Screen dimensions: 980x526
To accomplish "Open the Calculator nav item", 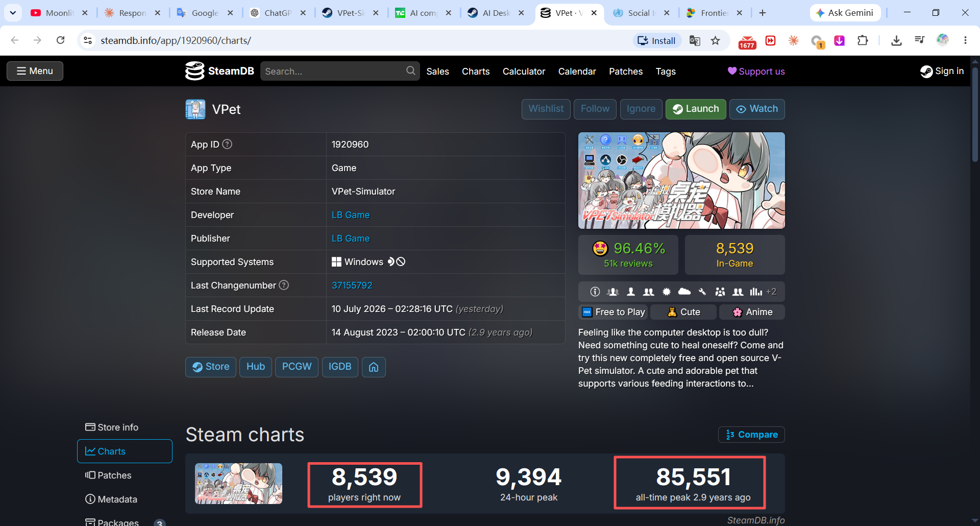I will coord(524,71).
